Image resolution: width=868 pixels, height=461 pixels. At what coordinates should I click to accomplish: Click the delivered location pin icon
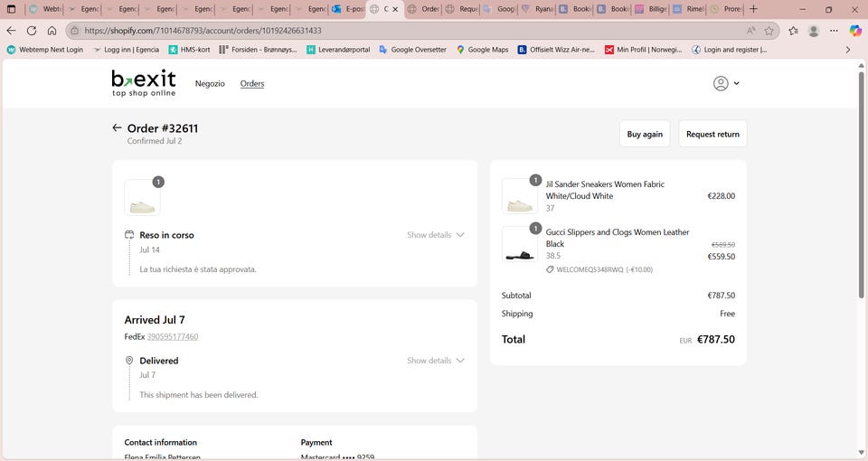coord(129,361)
